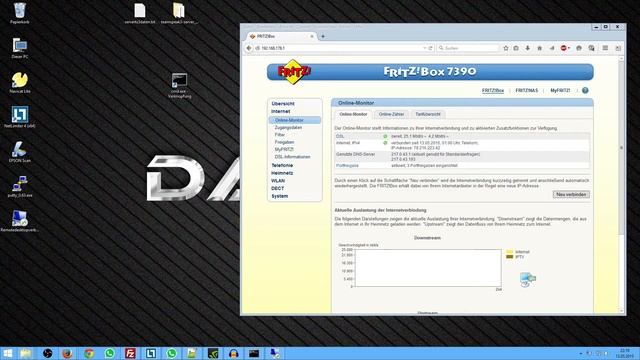Viewport: 640px width, 360px height.
Task: Click the Firefox address bar URL
Action: coord(273,48)
